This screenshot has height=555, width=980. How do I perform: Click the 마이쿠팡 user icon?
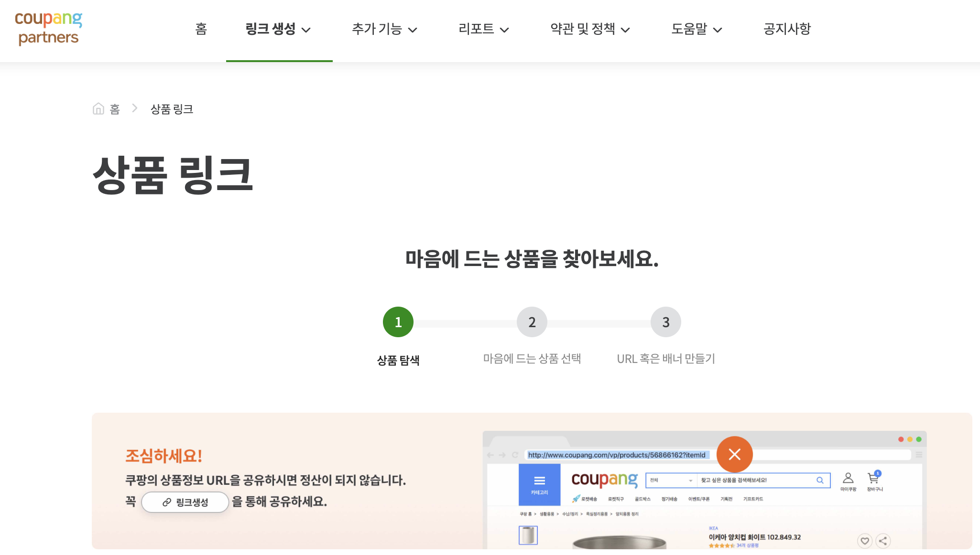[848, 479]
